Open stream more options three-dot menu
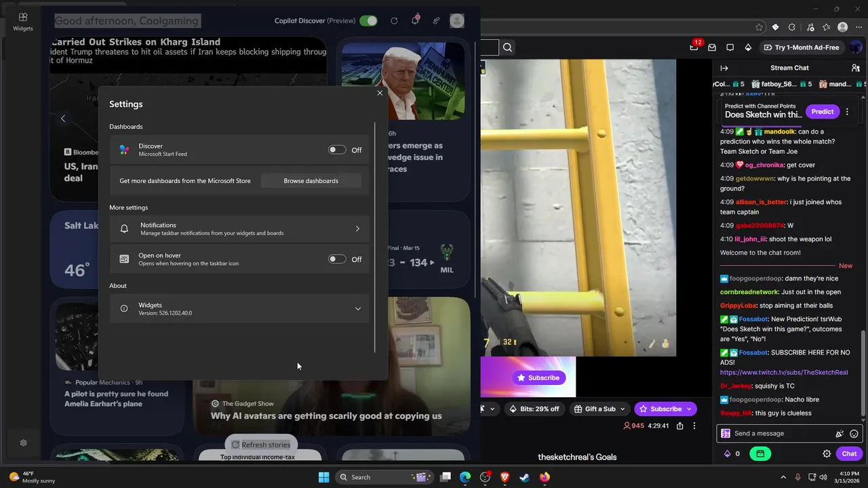Screen dimensions: 868x488 click(x=694, y=426)
